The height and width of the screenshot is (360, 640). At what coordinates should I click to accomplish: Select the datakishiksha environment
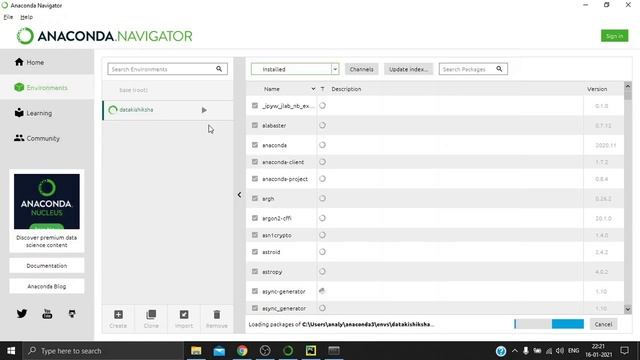168,110
